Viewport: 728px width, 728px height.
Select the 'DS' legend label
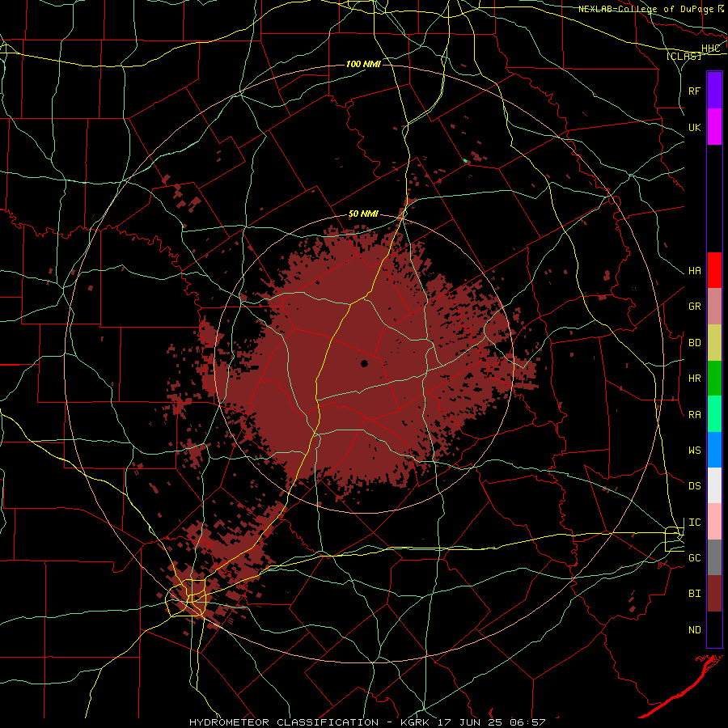pyautogui.click(x=695, y=485)
